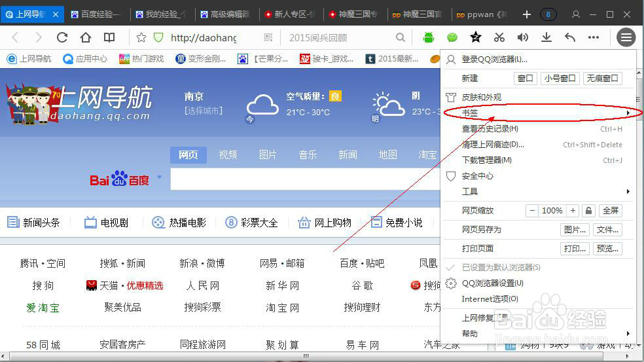Open 登录QQ浏览器 login entry
644x362 pixels.
[495, 59]
